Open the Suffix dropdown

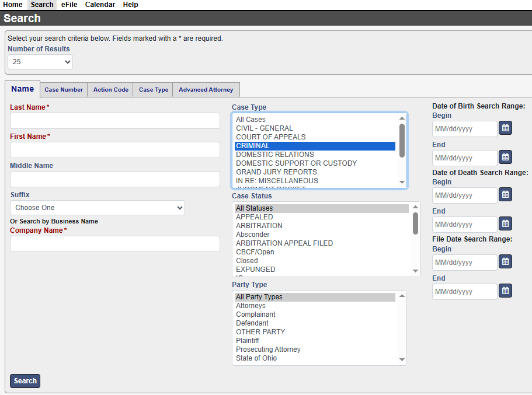click(97, 208)
